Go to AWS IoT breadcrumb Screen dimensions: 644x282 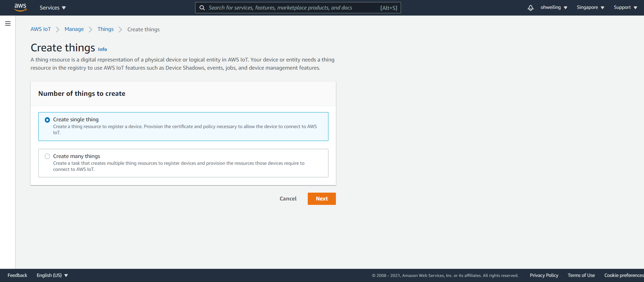41,29
